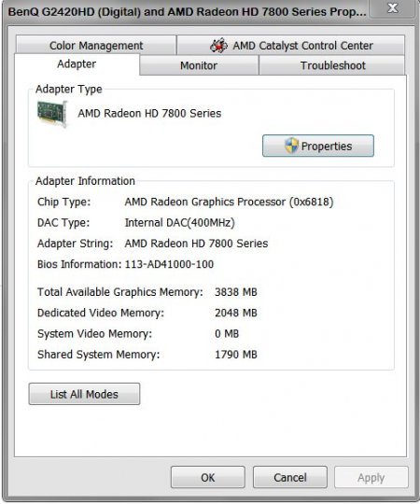Dismiss the dialog with Cancel
This screenshot has height=504, width=420.
pos(290,477)
